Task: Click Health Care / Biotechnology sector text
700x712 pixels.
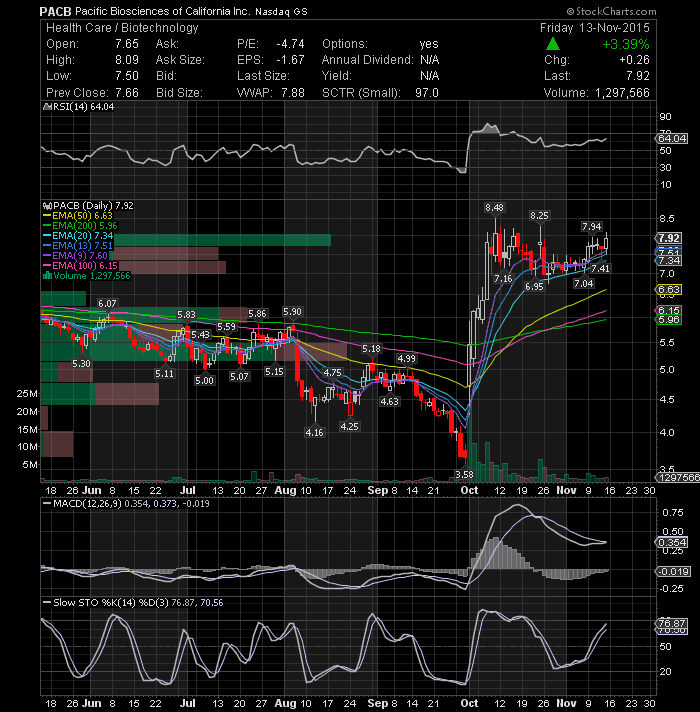Action: tap(122, 28)
